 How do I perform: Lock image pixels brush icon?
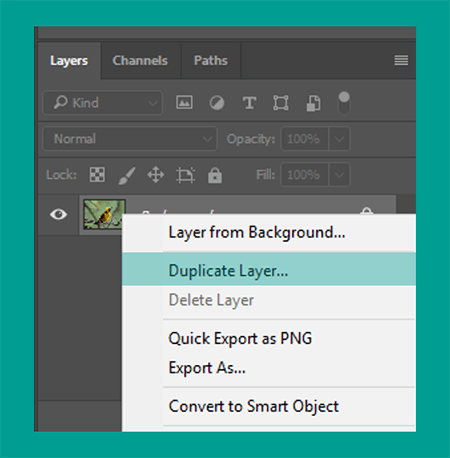pyautogui.click(x=127, y=175)
